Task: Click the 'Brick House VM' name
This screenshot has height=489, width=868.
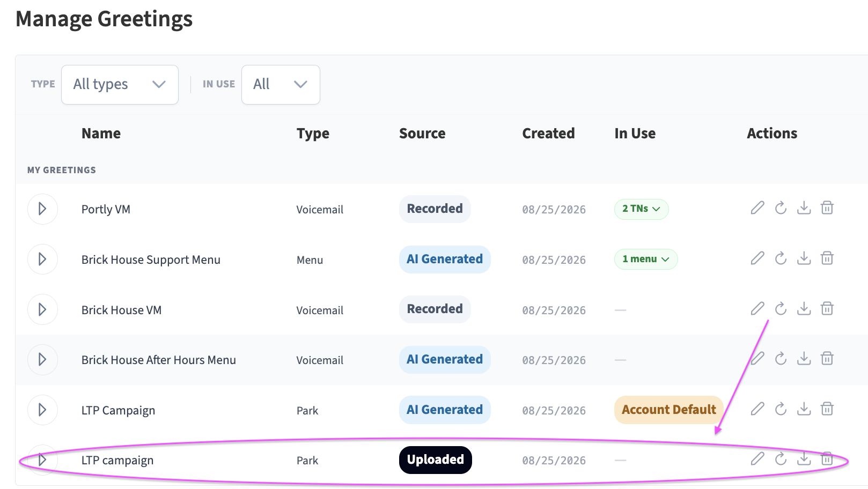Action: tap(121, 310)
